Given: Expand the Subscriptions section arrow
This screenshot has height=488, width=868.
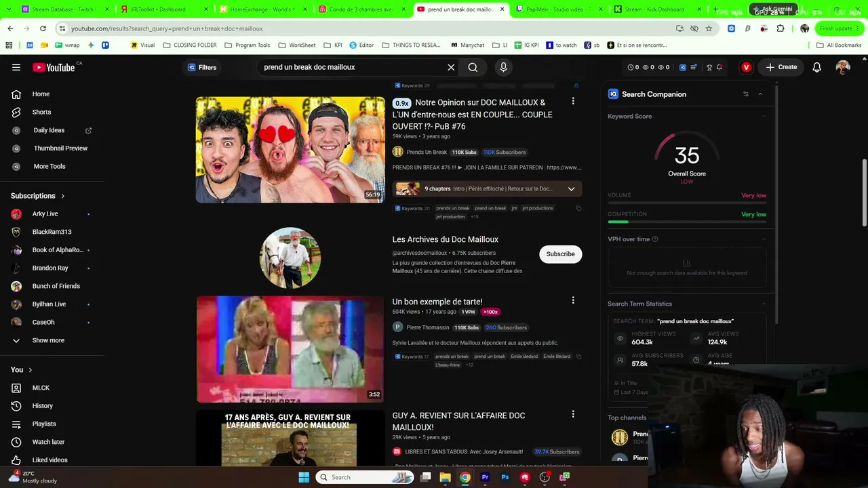Looking at the screenshot, I should click(63, 196).
